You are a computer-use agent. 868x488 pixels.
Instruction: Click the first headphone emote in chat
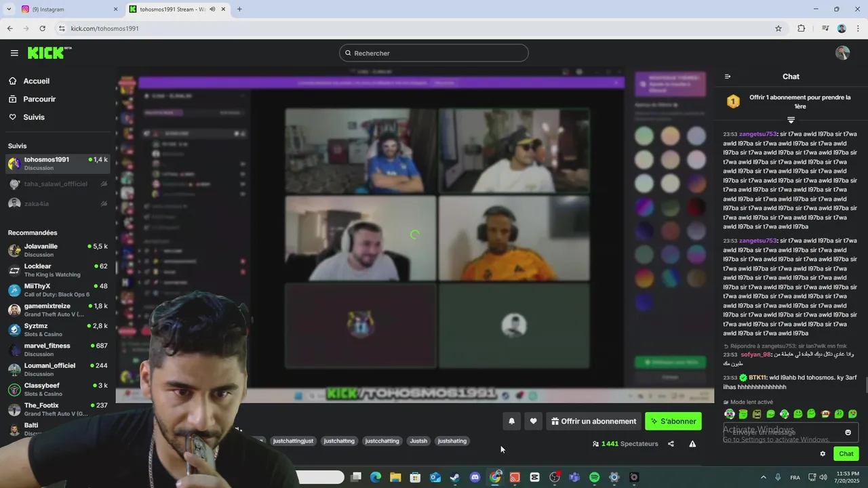[730, 413]
